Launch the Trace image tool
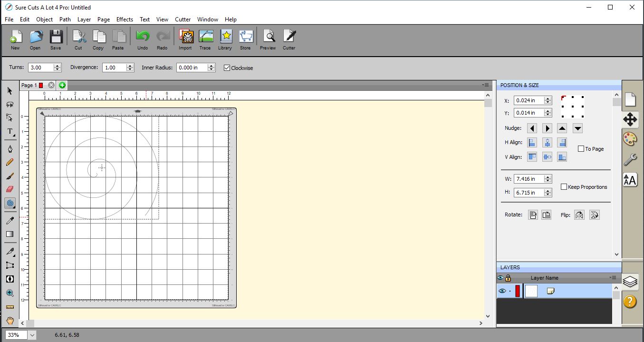Screen dimensions: 644x342 (x=205, y=37)
